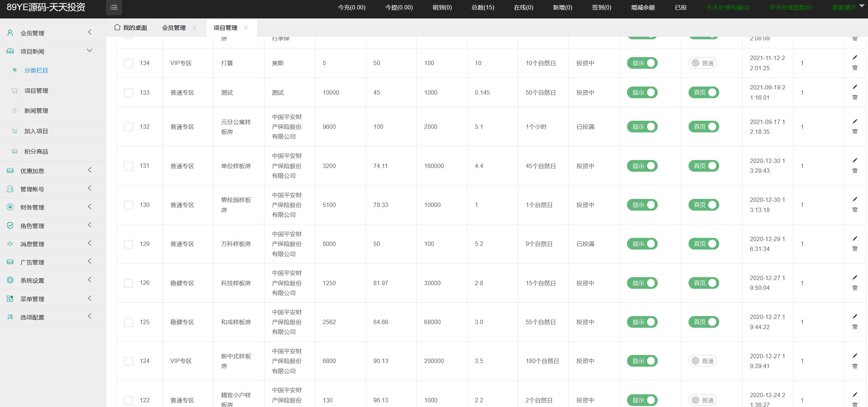Open 积分商品 sidebar item

[36, 151]
